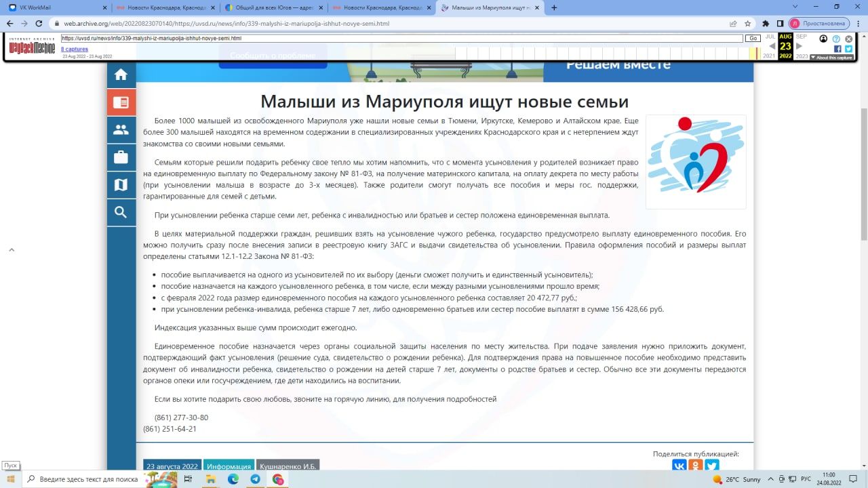Screen dimensions: 868x488
Task: Click the Информация category tag
Action: coord(229,466)
